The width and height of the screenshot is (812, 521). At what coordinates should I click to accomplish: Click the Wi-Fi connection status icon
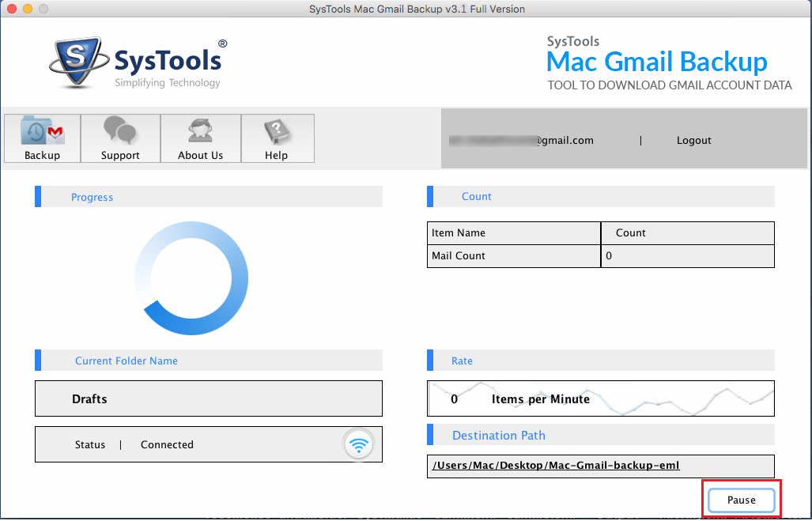(358, 444)
